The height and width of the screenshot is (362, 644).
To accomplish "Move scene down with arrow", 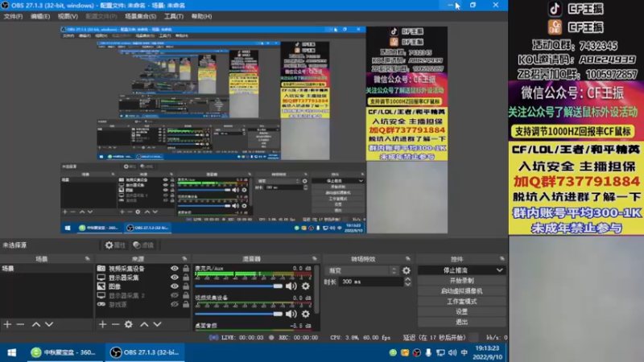I will pyautogui.click(x=49, y=324).
